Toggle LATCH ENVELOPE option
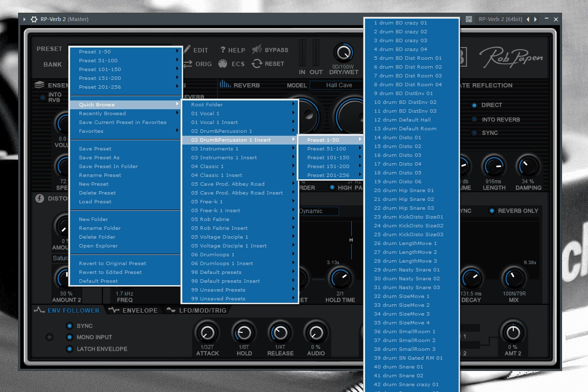588x392 pixels. click(x=70, y=349)
